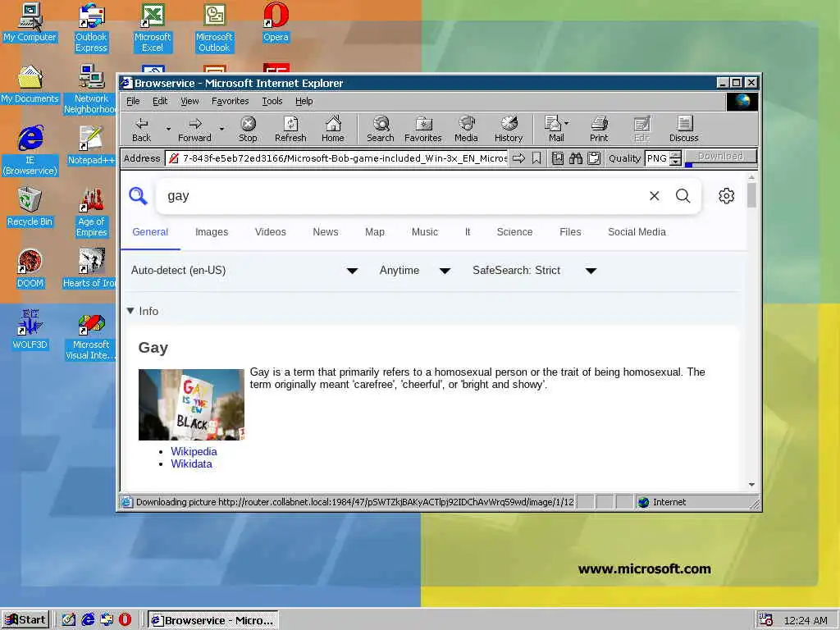Open the Mail button dropdown arrow
The height and width of the screenshot is (630, 840).
pyautogui.click(x=567, y=123)
